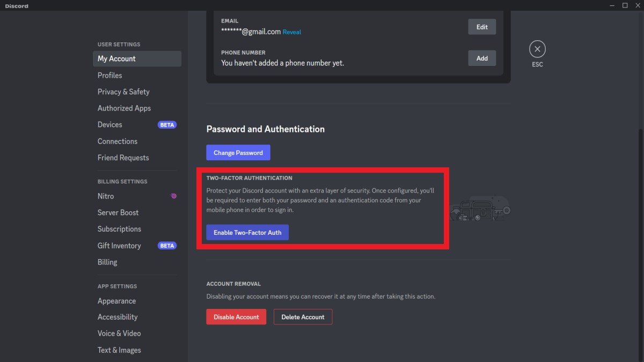The width and height of the screenshot is (644, 362).
Task: Open Appearance settings
Action: pyautogui.click(x=116, y=301)
